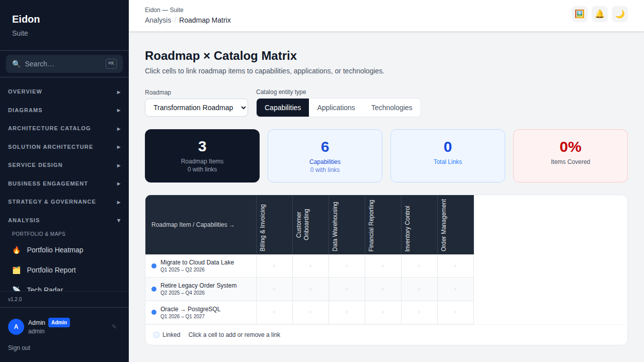Focus the sidebar Search field
The height and width of the screenshot is (362, 644).
pos(64,64)
